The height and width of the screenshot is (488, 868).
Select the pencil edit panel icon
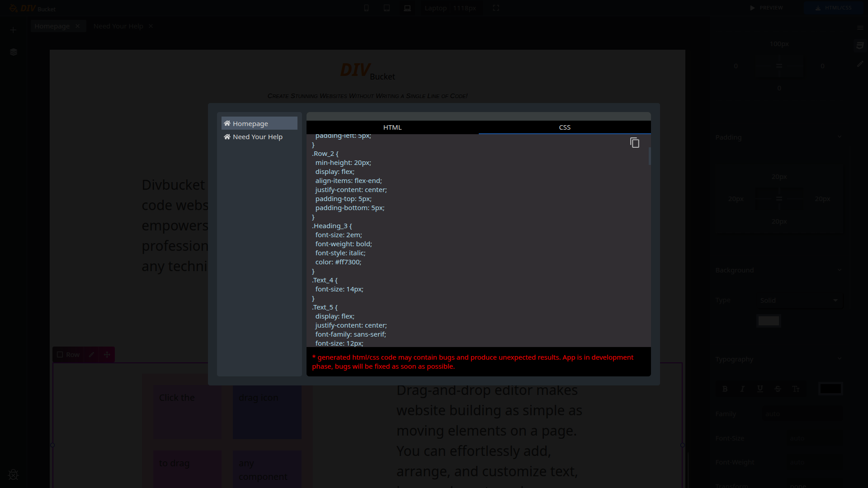(x=860, y=64)
